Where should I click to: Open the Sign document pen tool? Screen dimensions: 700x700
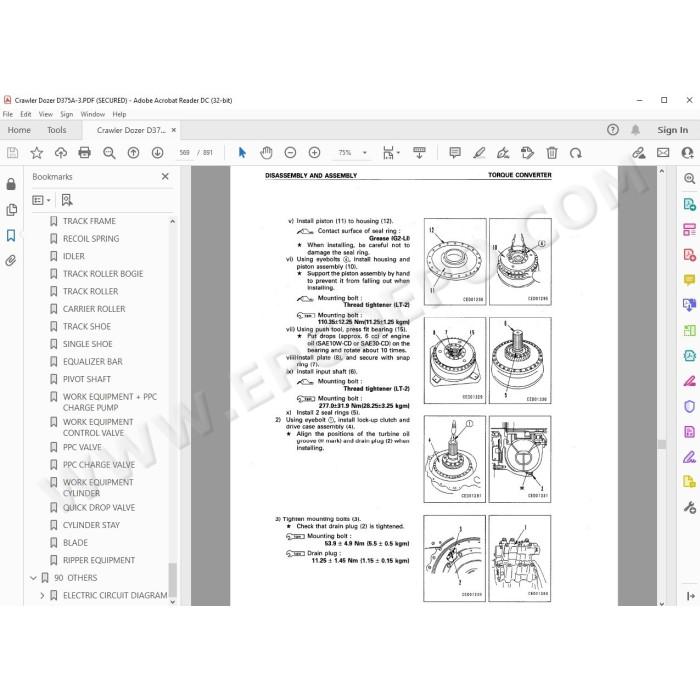pos(503,153)
